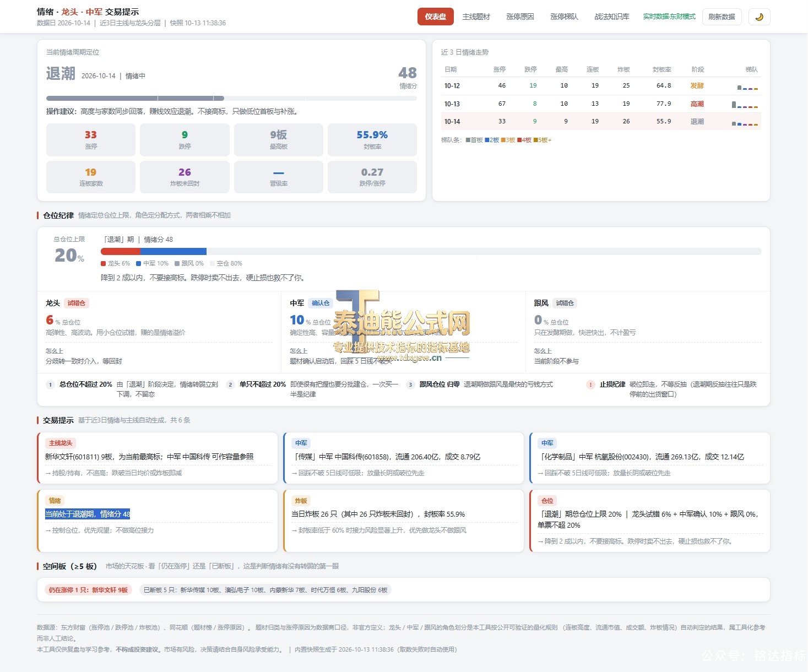Screen dimensions: 808x672
Task: Click the position limit allocation bar
Action: (x=431, y=251)
